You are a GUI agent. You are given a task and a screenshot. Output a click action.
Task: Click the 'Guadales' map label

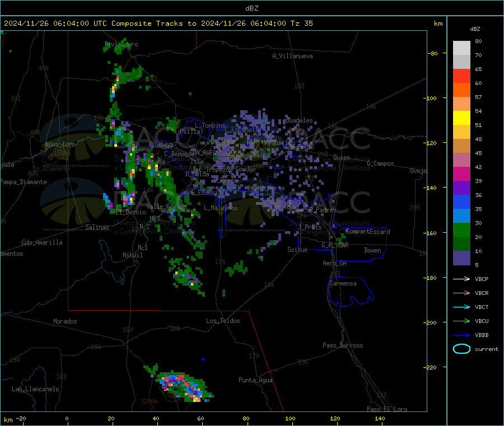(299, 120)
